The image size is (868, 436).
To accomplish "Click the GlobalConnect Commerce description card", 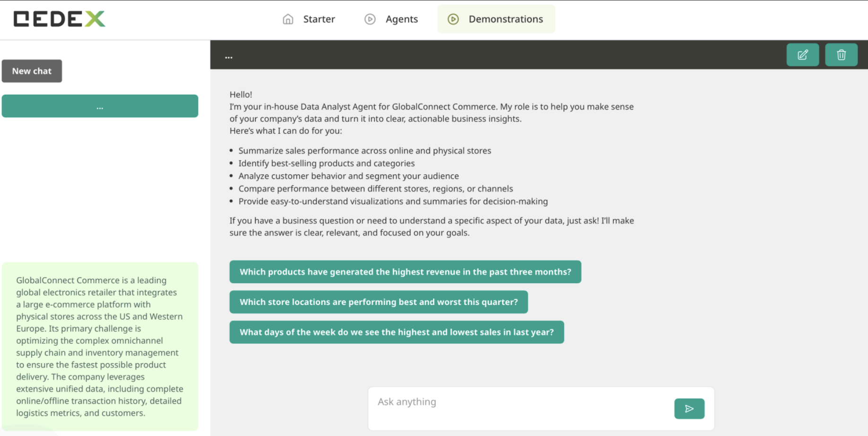I will point(100,346).
